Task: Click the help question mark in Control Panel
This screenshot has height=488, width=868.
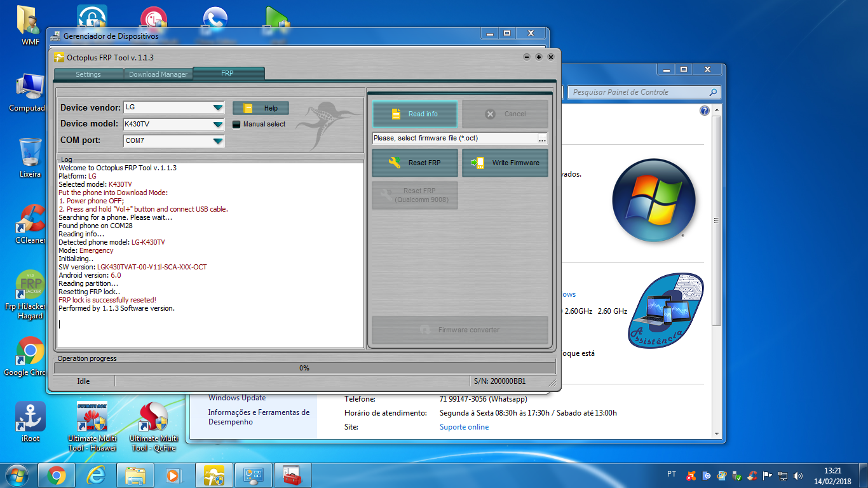Action: pos(704,111)
